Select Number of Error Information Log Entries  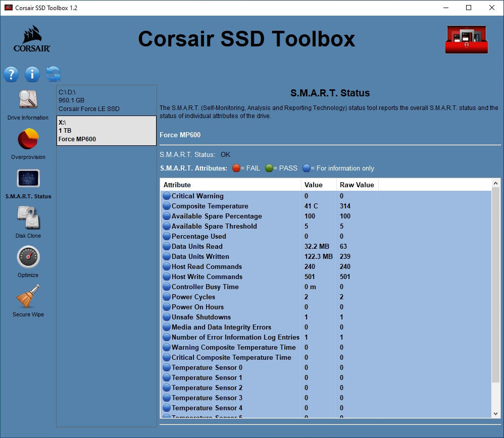(326, 337)
